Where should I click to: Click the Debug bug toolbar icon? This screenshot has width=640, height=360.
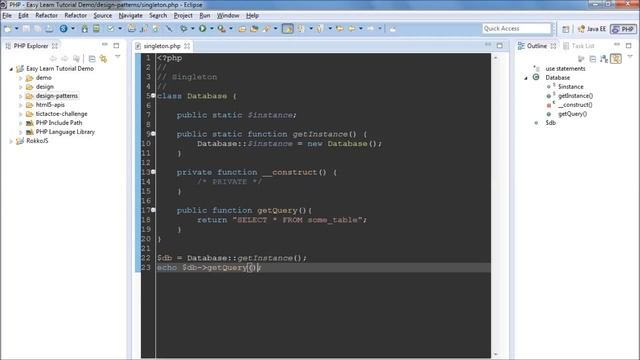pyautogui.click(x=184, y=29)
